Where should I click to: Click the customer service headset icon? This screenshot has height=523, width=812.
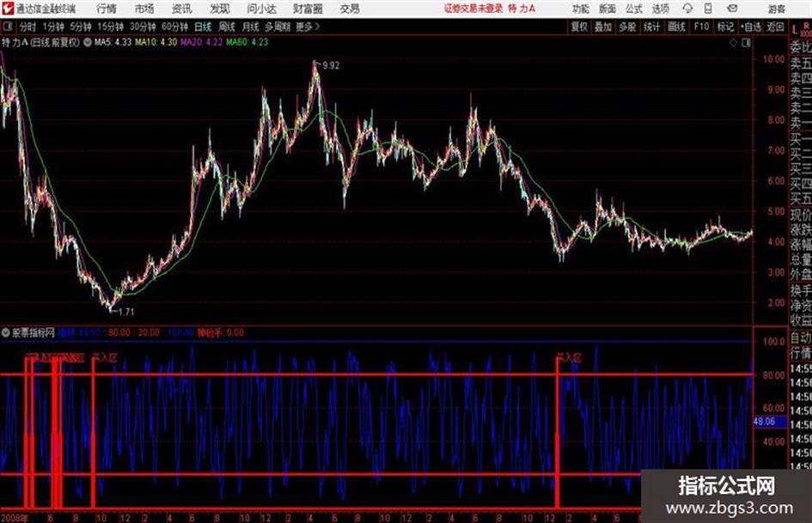[x=687, y=9]
